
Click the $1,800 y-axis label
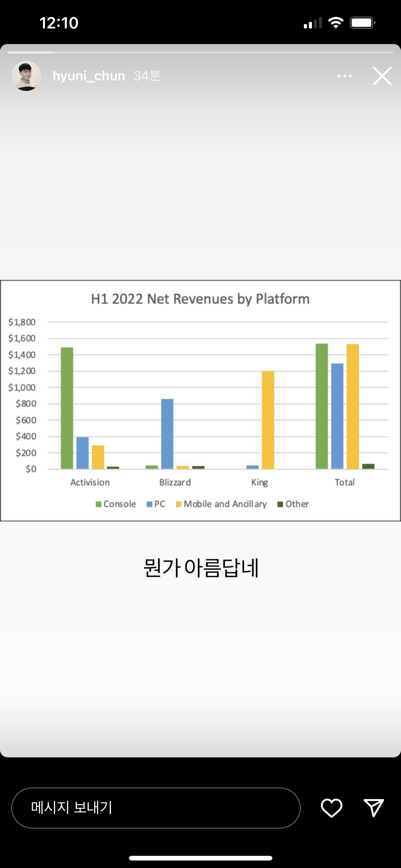pyautogui.click(x=22, y=322)
